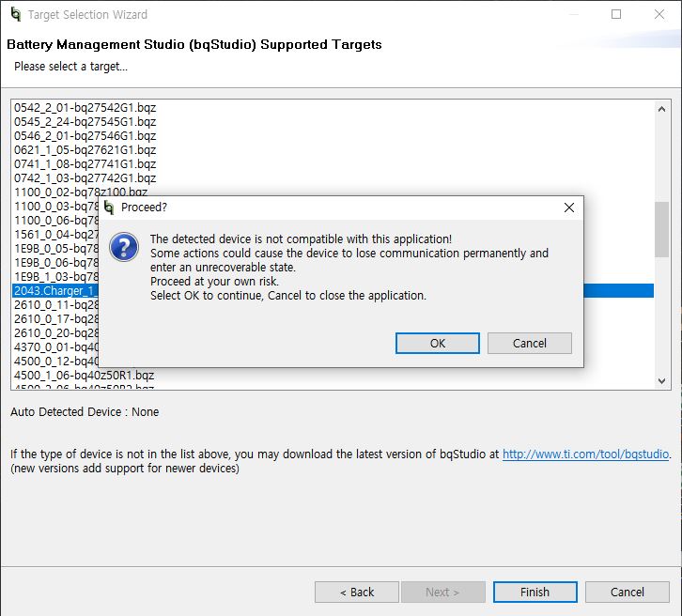Click the Finish button
Viewport: 682px width, 616px height.
[x=535, y=592]
